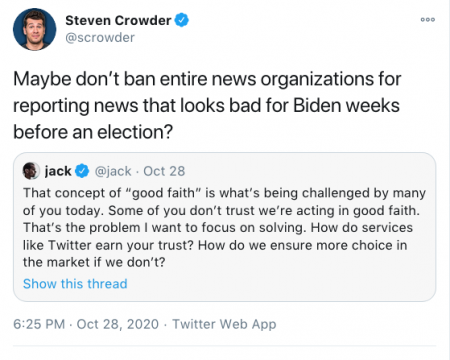Click the Oct 28 date on quoted tweet

click(x=164, y=171)
